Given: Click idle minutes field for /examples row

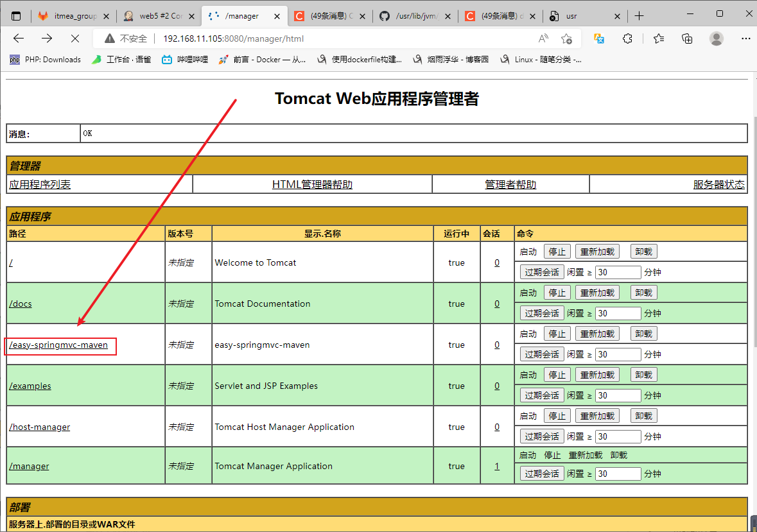Looking at the screenshot, I should (x=618, y=395).
